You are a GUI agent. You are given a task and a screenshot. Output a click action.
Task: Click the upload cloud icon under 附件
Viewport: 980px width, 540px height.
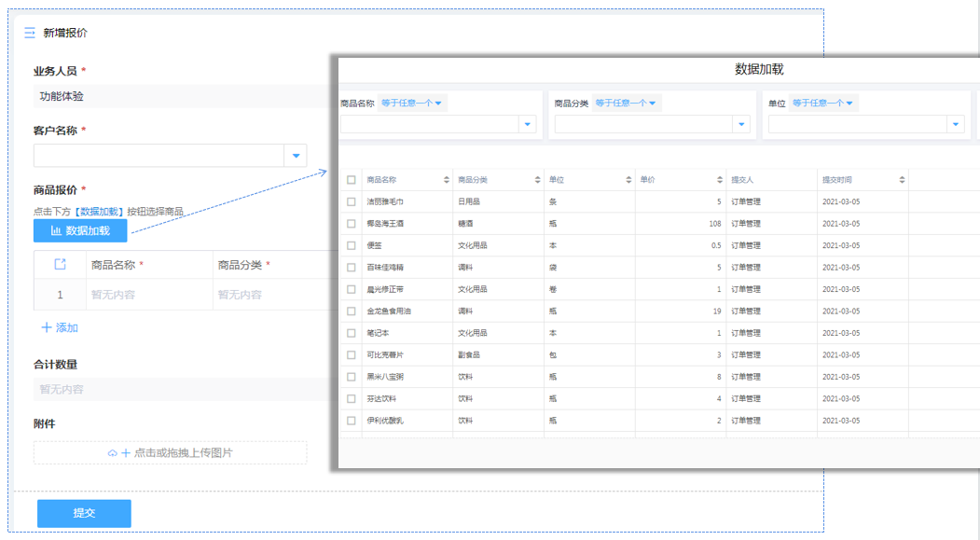click(x=113, y=453)
